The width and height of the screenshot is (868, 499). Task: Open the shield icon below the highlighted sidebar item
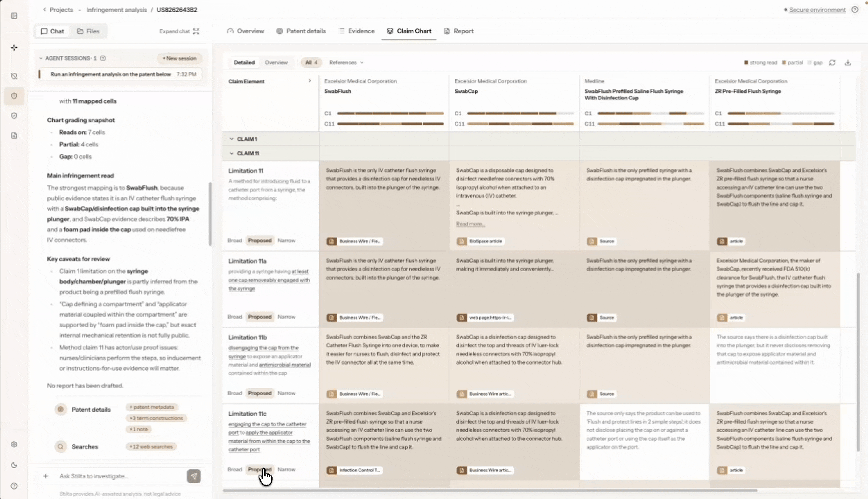click(14, 116)
